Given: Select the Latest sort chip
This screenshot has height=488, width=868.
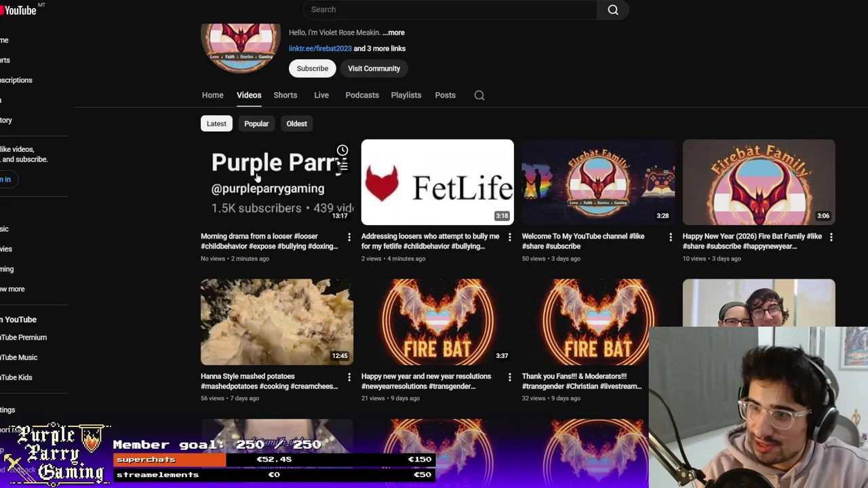Looking at the screenshot, I should [216, 123].
